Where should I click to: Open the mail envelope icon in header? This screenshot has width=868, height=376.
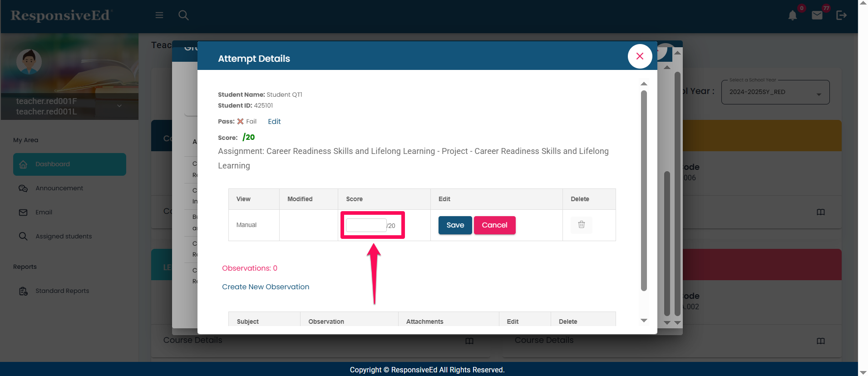point(817,15)
